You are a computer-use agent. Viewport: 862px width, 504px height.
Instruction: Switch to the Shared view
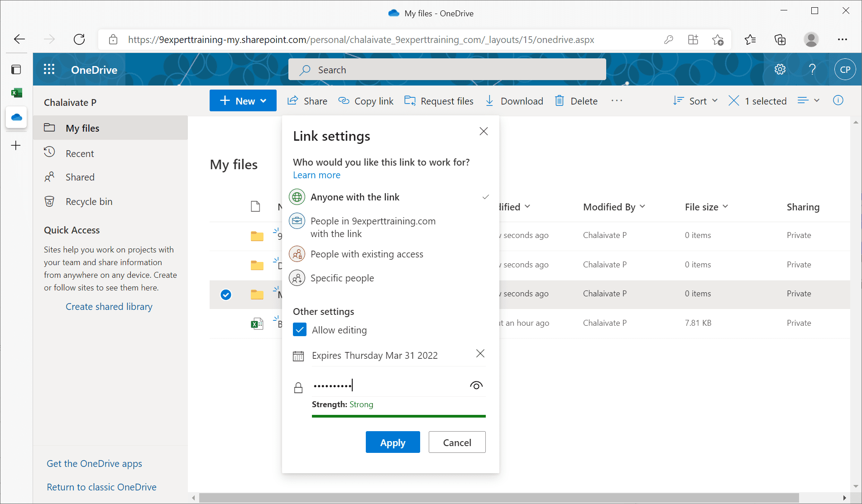point(80,177)
